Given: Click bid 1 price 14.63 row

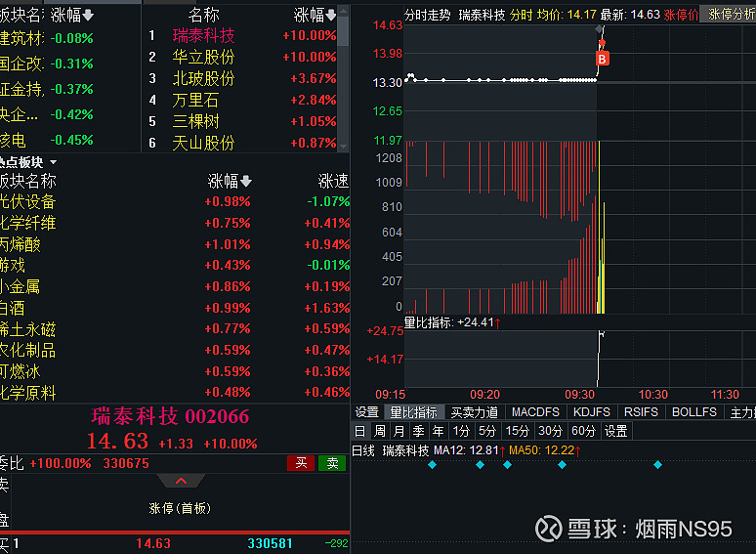Looking at the screenshot, I should 175,544.
